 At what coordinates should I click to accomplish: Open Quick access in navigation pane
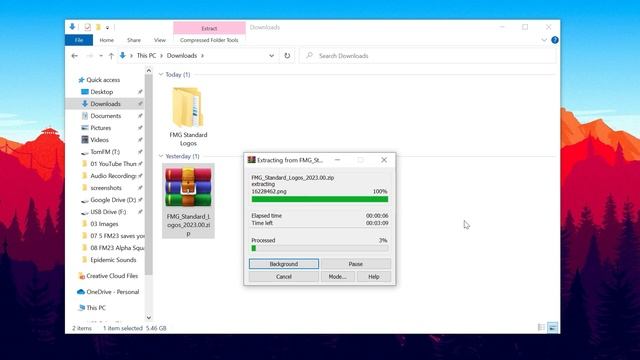point(103,80)
